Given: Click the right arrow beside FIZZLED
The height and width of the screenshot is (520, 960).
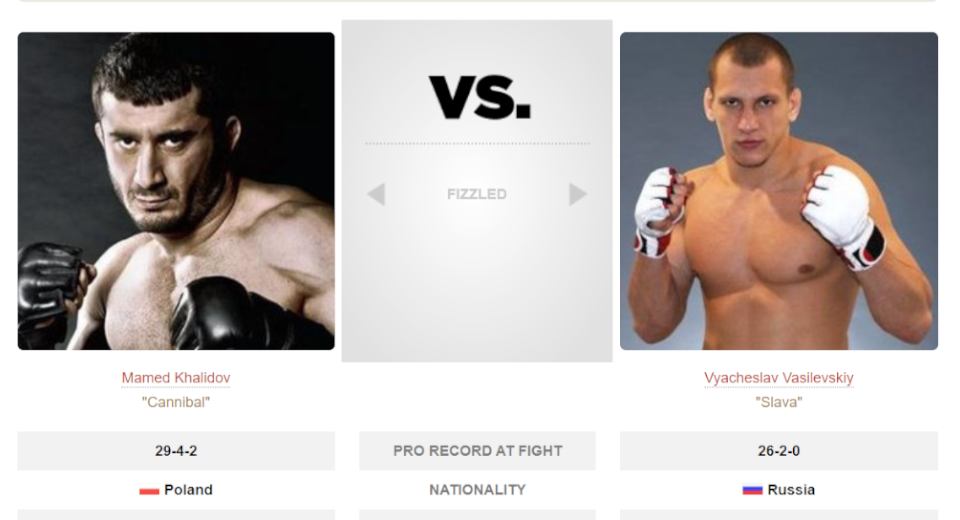Looking at the screenshot, I should pos(577,194).
